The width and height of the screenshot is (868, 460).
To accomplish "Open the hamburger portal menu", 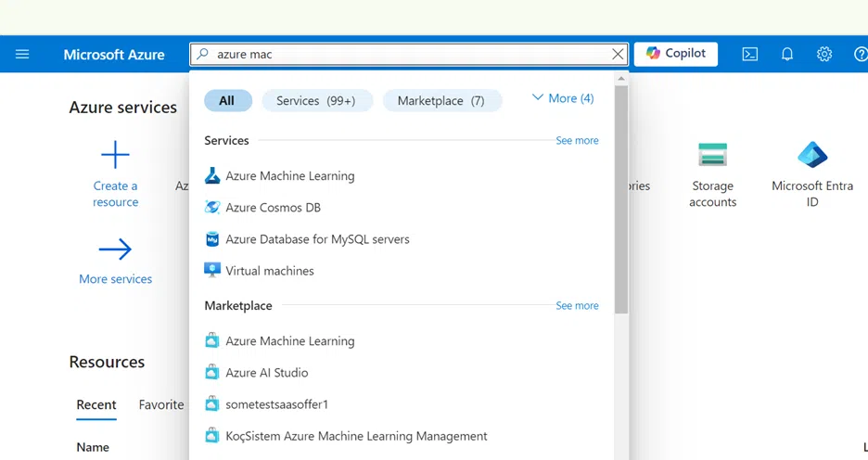I will pyautogui.click(x=22, y=54).
